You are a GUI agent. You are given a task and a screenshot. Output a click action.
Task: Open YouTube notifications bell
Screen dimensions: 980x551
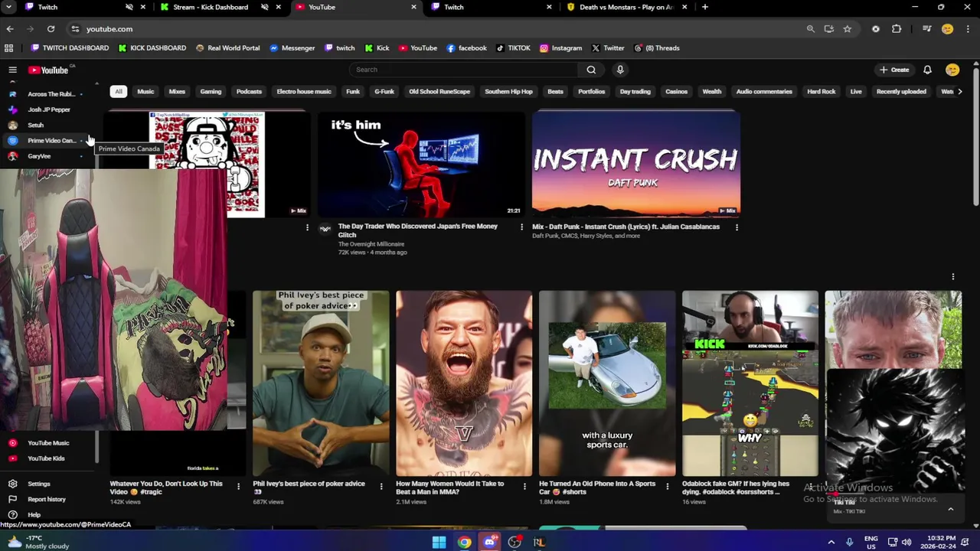(927, 70)
